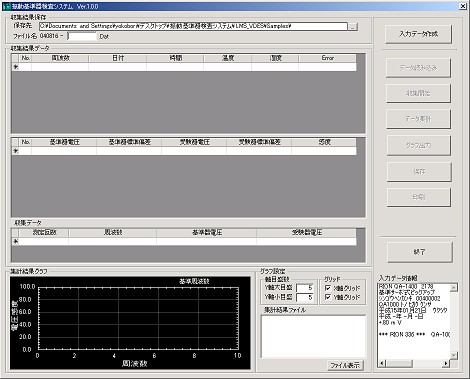Image resolution: width=470 pixels, height=379 pixels.
Task: Open file viewer with ファイル表示 button
Action: pos(345,365)
